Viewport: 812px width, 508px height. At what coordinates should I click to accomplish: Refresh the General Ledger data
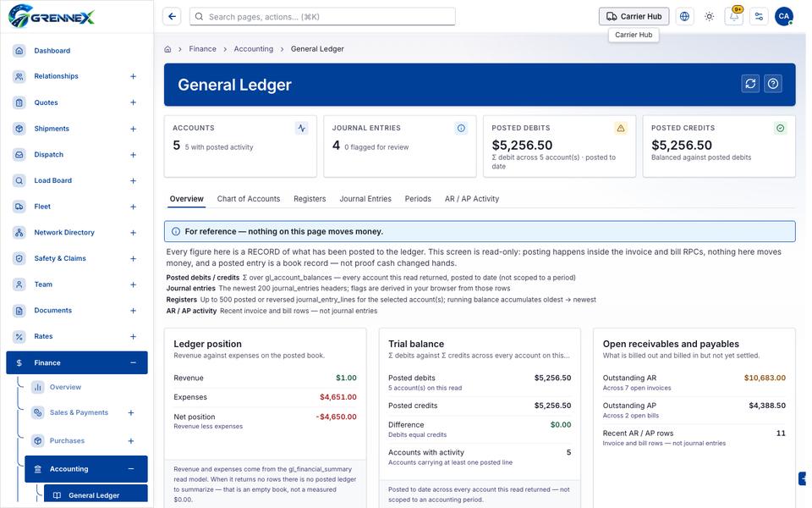tap(750, 84)
